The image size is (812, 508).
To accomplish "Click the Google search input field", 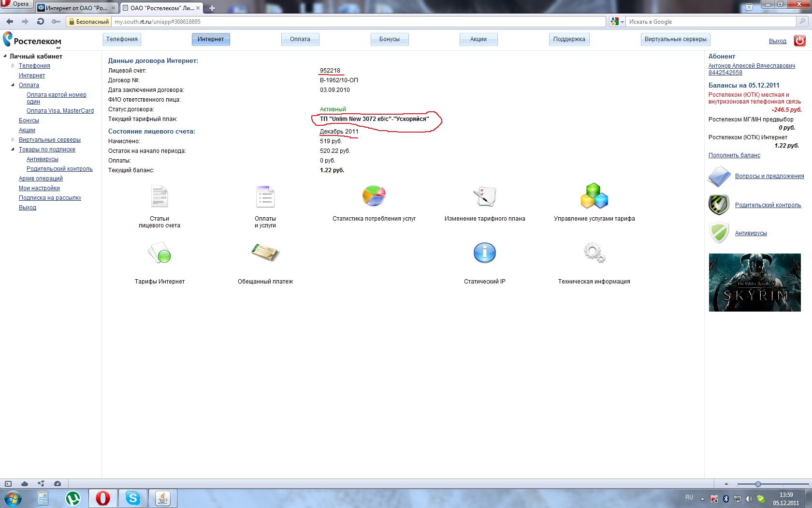I will [710, 22].
